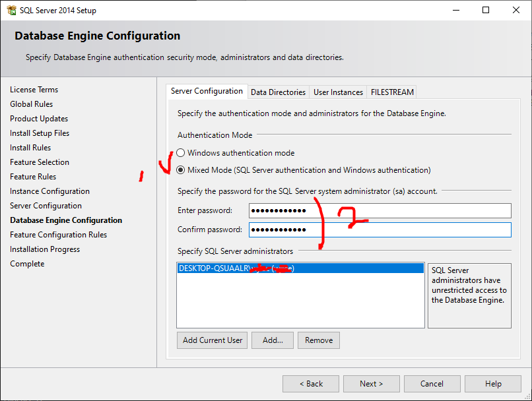Click Product Updates in the step list

click(x=39, y=119)
